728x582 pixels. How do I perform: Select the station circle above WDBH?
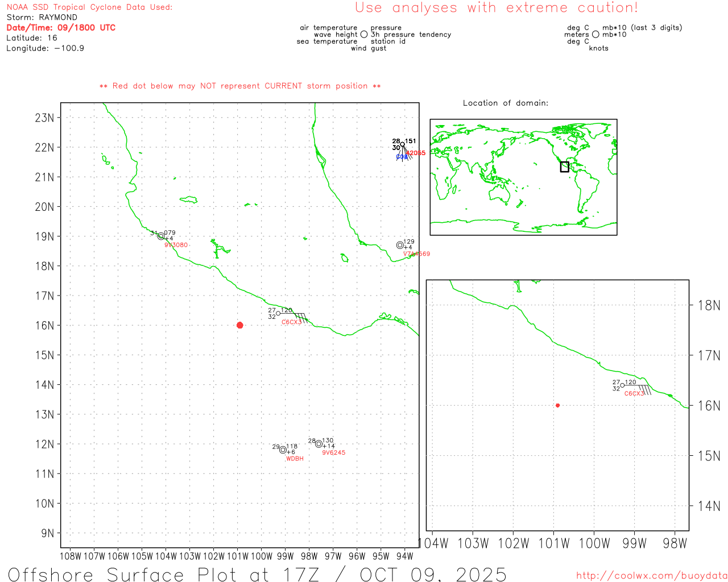(283, 450)
